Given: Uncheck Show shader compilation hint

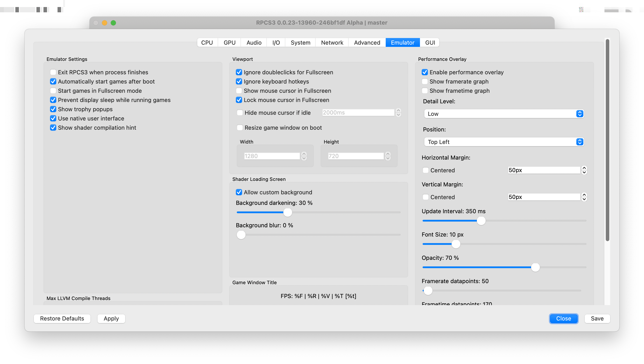Looking at the screenshot, I should coord(53,128).
